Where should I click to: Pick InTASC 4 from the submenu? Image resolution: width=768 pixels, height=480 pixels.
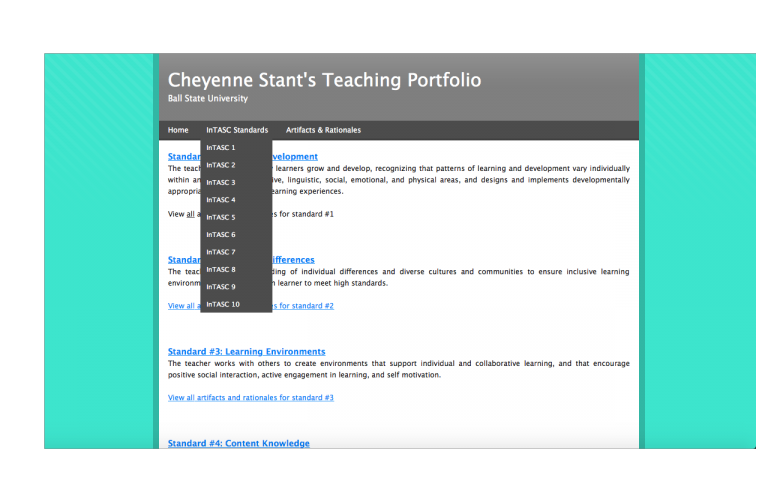coord(221,200)
